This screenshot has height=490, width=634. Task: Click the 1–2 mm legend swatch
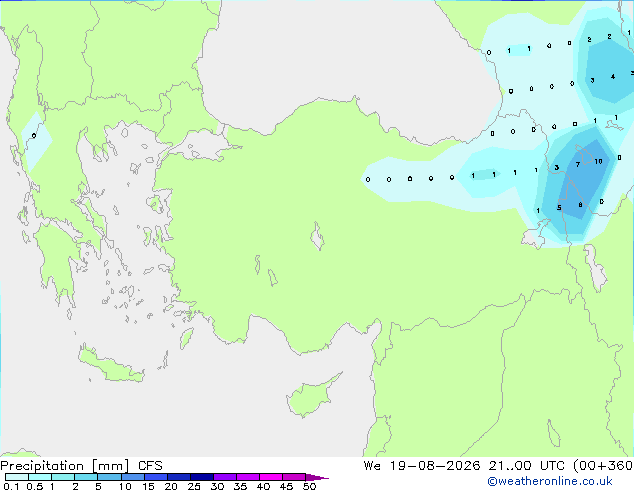click(x=63, y=477)
